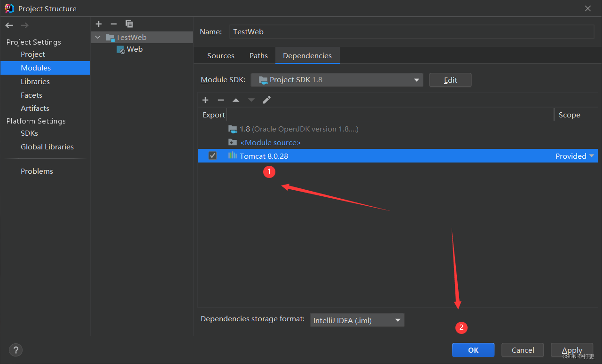Click the forward navigation arrow
Viewport: 602px width, 364px height.
pos(24,25)
